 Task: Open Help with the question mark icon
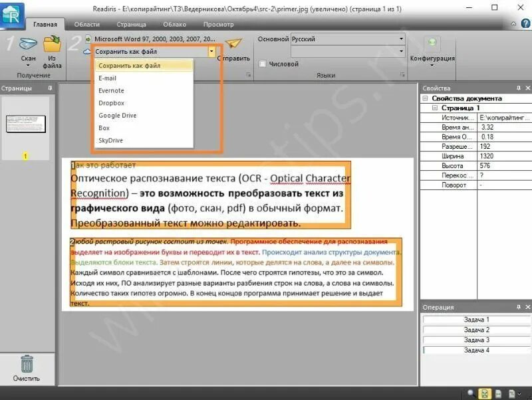click(x=525, y=23)
